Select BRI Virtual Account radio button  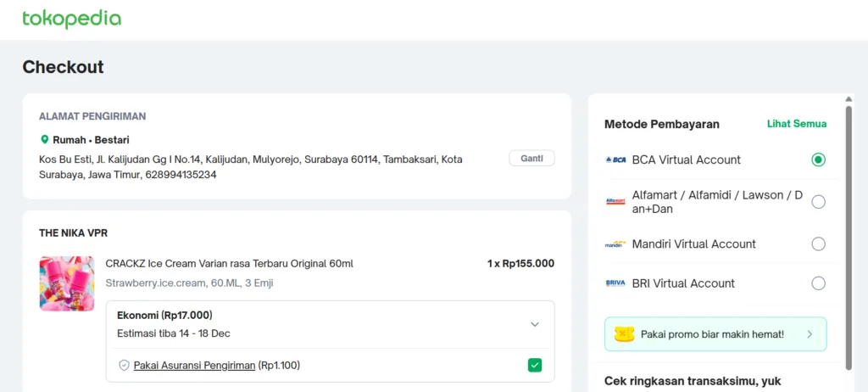(818, 283)
